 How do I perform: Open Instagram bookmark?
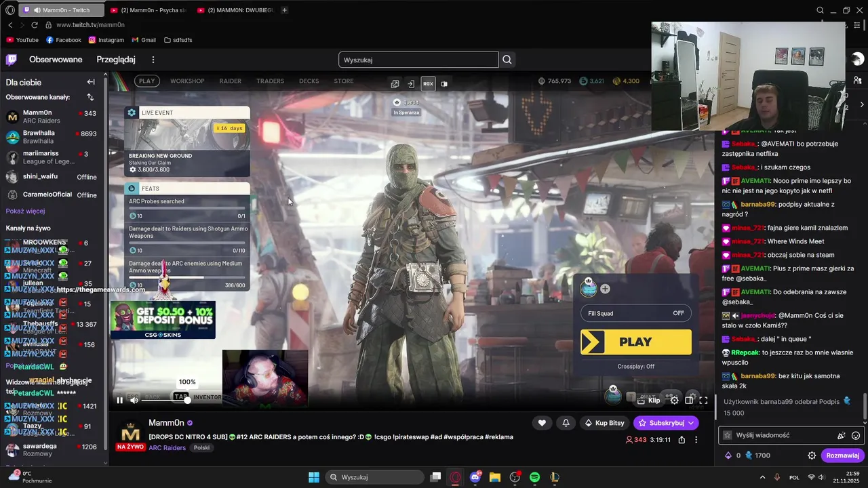[x=106, y=40]
